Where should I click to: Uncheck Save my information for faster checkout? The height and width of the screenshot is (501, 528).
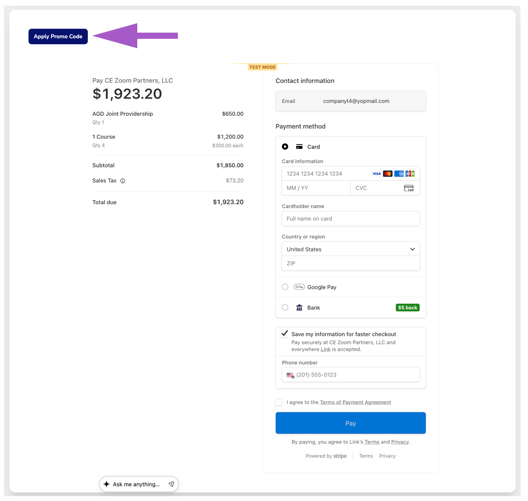tap(285, 333)
